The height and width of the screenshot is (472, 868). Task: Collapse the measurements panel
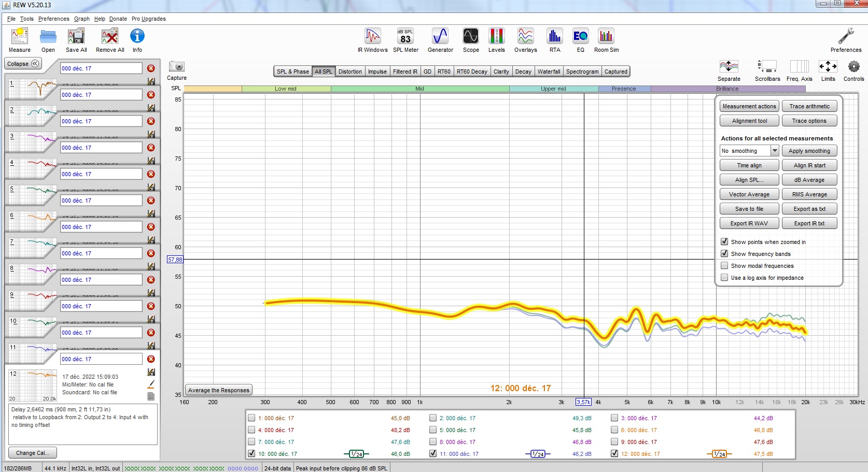click(23, 64)
